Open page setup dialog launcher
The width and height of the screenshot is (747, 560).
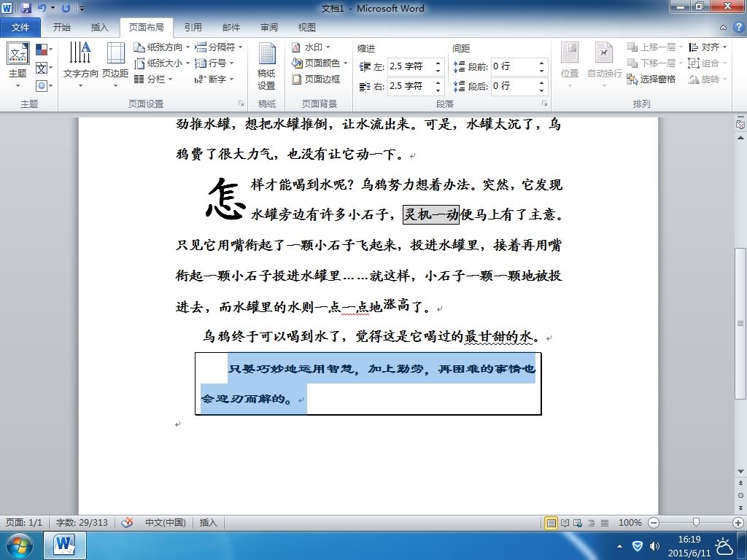pos(241,104)
